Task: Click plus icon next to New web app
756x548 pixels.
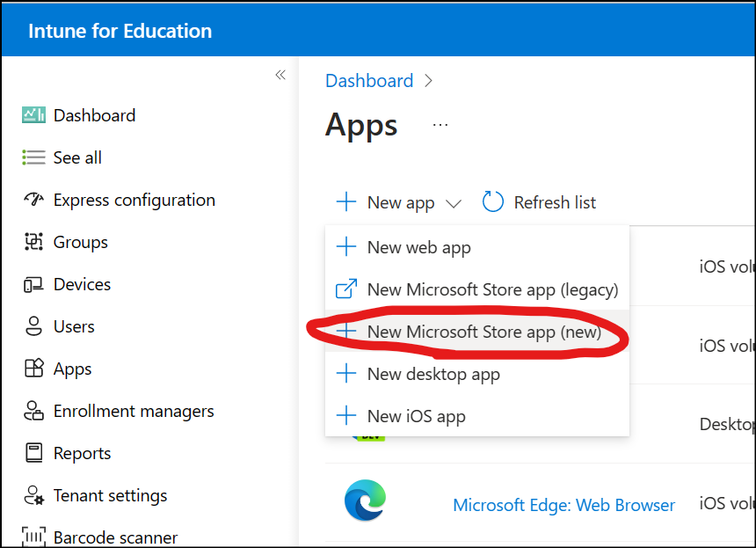Action: (346, 246)
